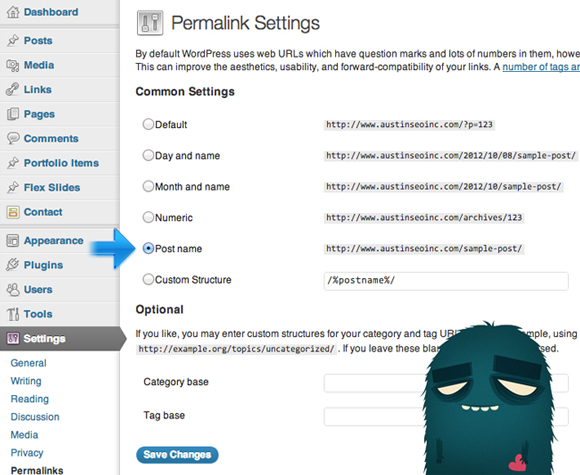Viewport: 580px width, 475px height.
Task: Click the Appearance layout icon
Action: point(13,240)
